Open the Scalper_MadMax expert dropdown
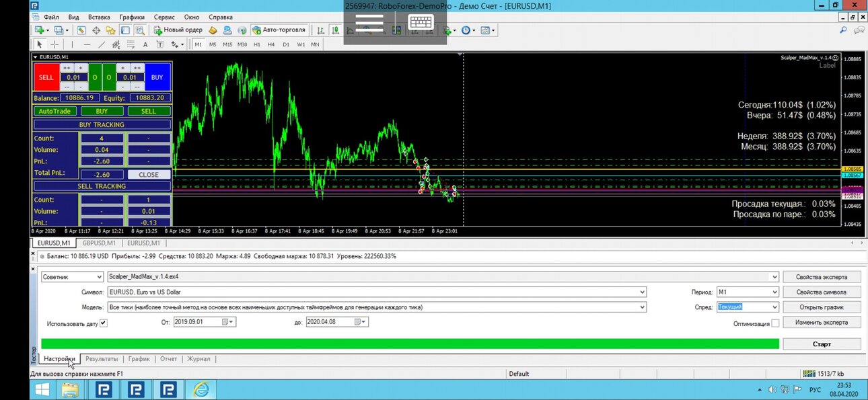868x400 pixels. click(x=774, y=276)
